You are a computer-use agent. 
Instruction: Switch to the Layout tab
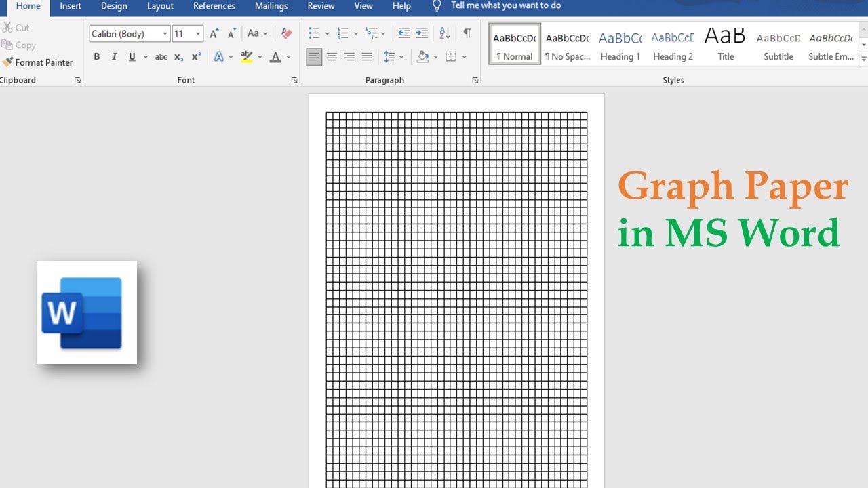click(x=161, y=6)
